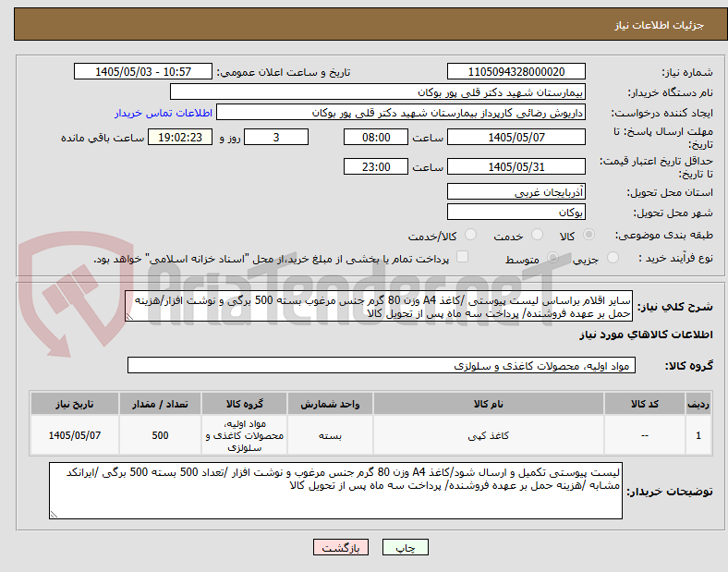Select the کالا radio button
Screen dimensions: 728x572
click(x=588, y=235)
